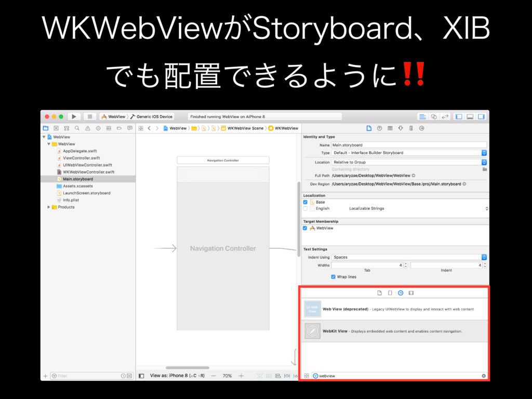Open the Indent Using Spaces dropdown
Screen dimensions: 532x399
(409, 257)
